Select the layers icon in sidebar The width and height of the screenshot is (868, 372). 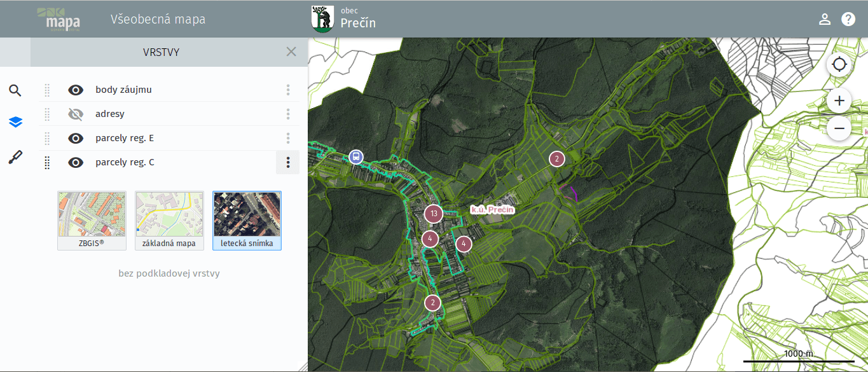point(15,122)
